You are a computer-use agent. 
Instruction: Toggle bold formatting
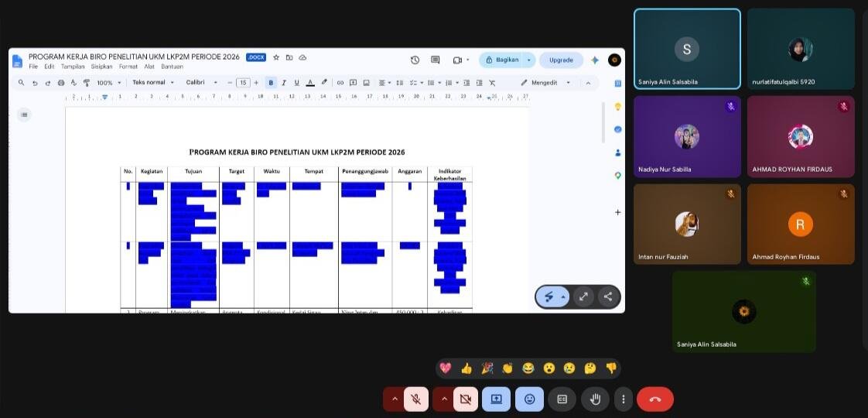click(x=272, y=83)
